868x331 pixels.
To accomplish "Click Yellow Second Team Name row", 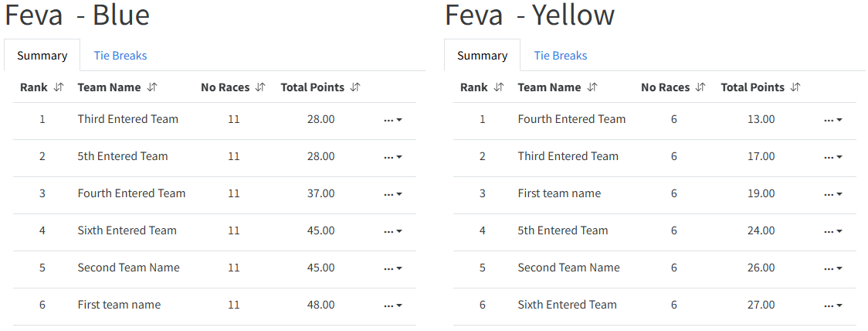I will [569, 268].
